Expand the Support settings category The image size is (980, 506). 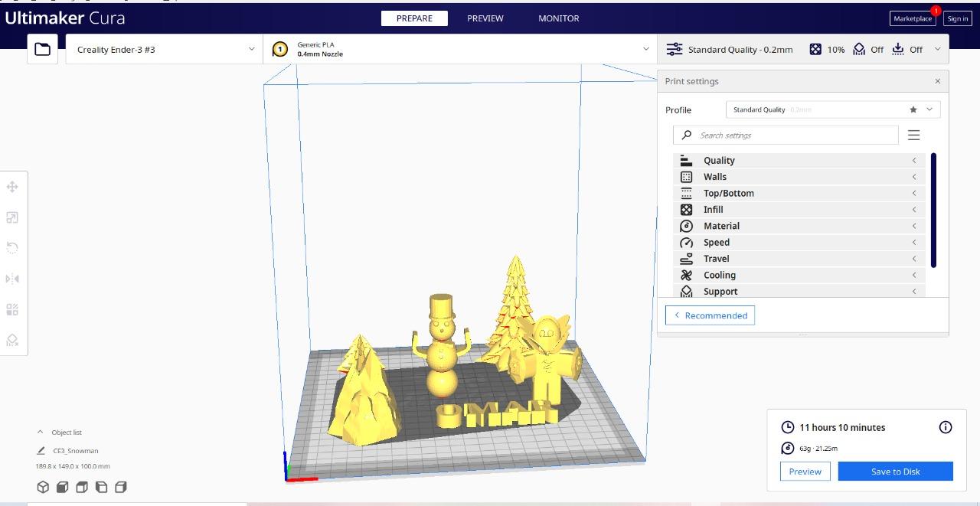(799, 291)
